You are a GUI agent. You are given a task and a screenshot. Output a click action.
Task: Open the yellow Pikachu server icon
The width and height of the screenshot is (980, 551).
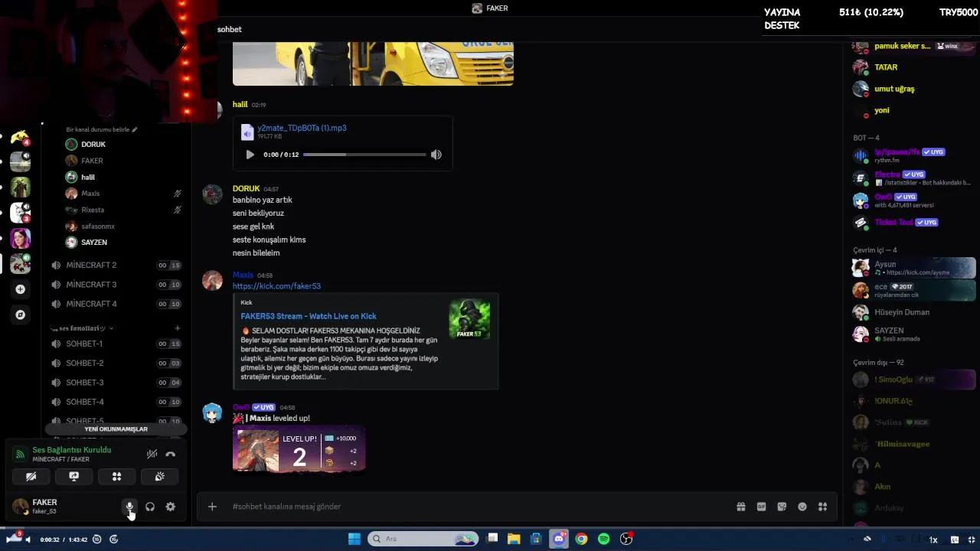20,138
